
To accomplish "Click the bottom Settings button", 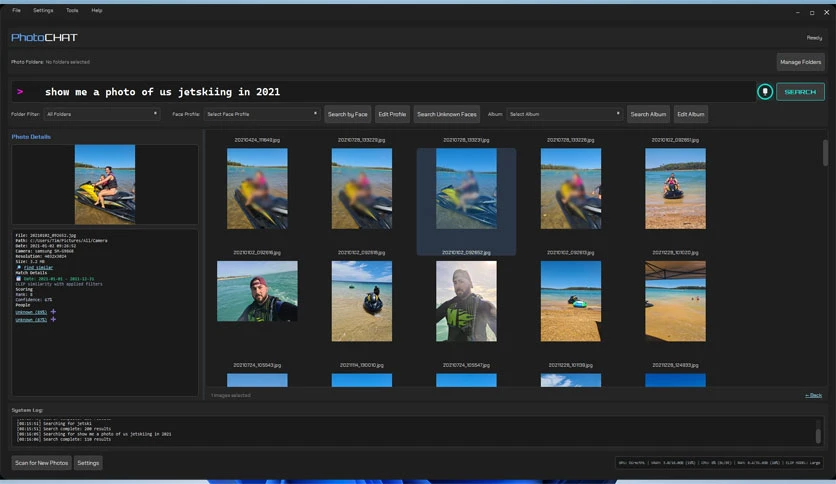I will coord(88,463).
